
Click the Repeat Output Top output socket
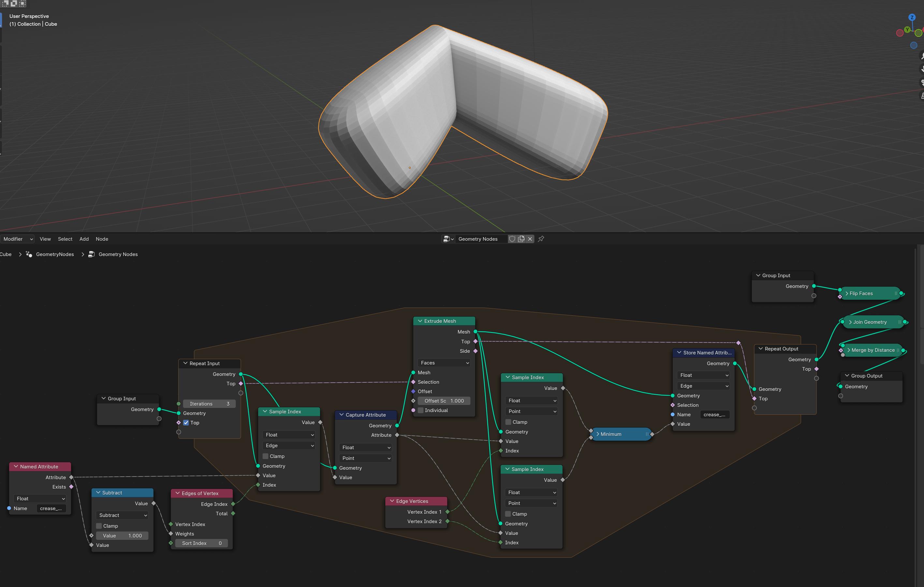pyautogui.click(x=816, y=369)
